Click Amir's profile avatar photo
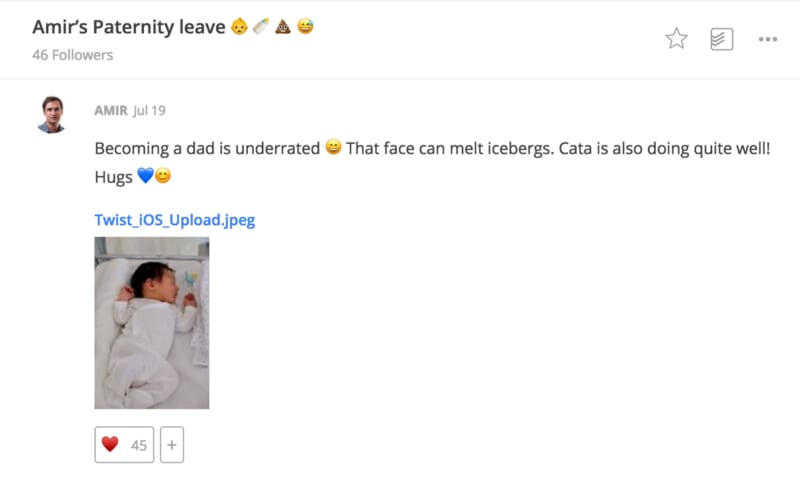800x479 pixels. point(52,114)
